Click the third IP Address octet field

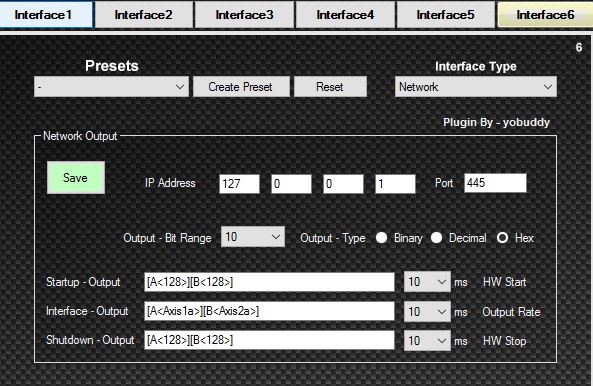tap(343, 184)
